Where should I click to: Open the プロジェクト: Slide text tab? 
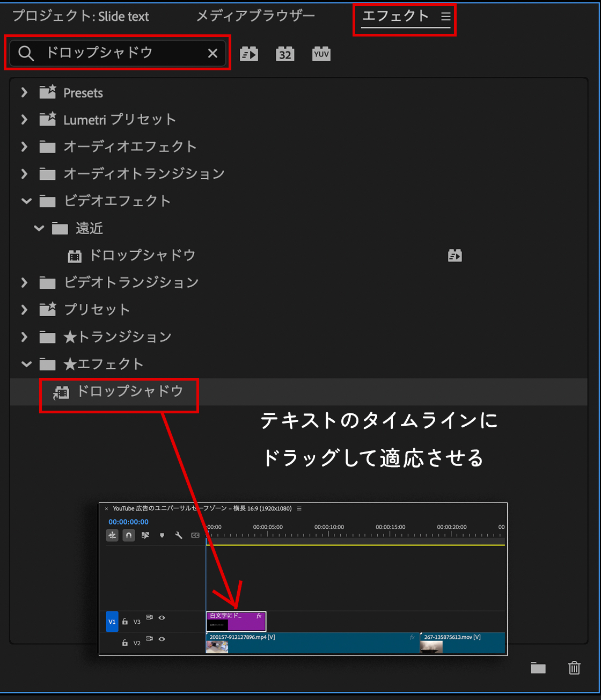[x=80, y=16]
